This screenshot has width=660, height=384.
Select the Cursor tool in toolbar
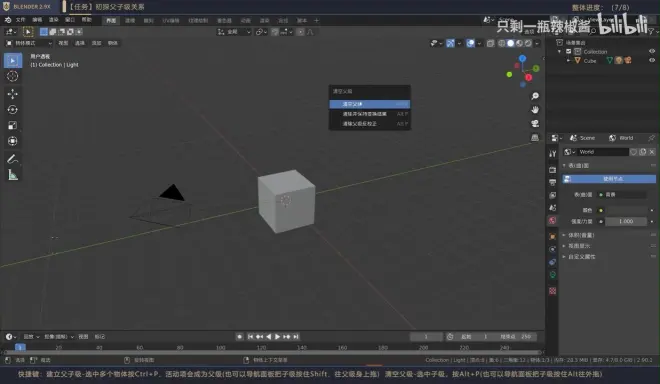point(13,76)
